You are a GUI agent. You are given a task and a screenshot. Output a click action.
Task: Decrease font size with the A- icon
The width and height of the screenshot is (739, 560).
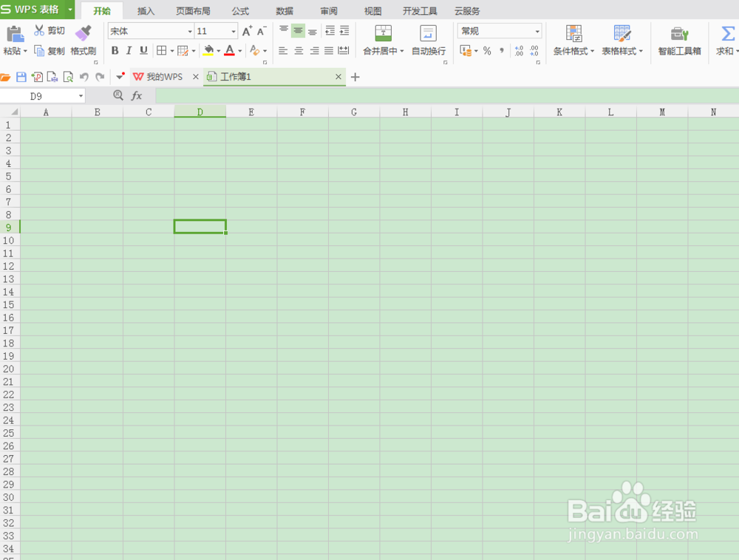262,31
